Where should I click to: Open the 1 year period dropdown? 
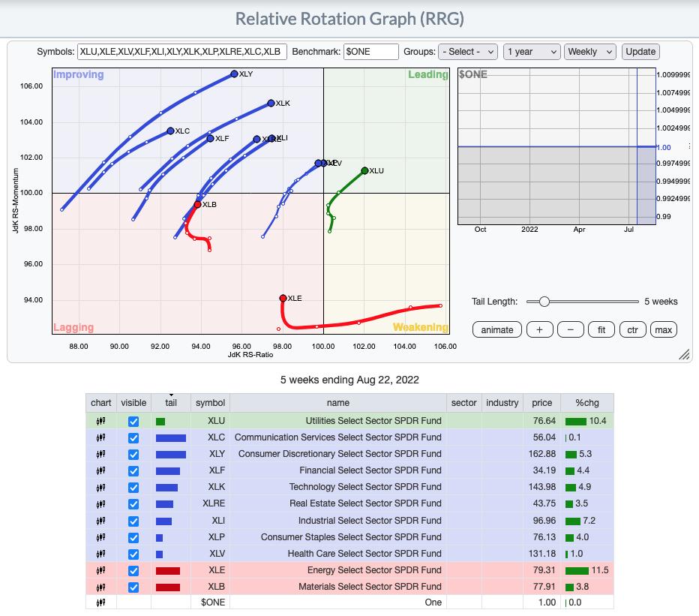click(x=532, y=52)
